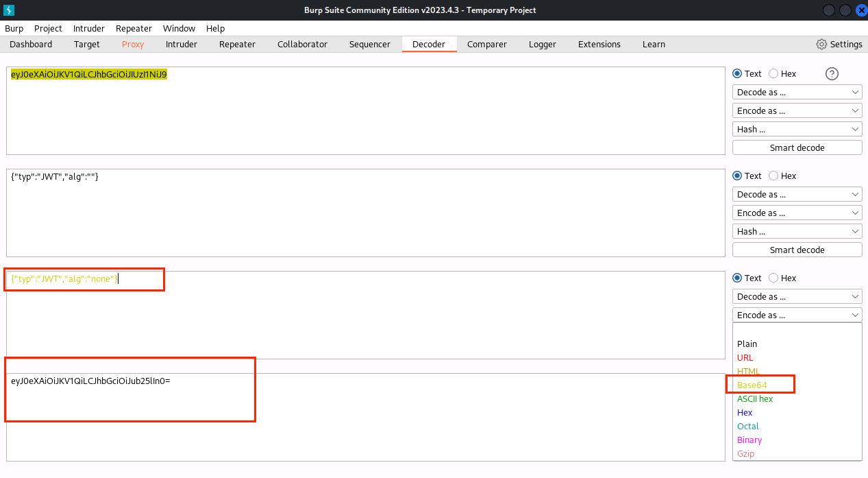This screenshot has width=868, height=478.
Task: Switch to the Proxy tab
Action: click(133, 44)
